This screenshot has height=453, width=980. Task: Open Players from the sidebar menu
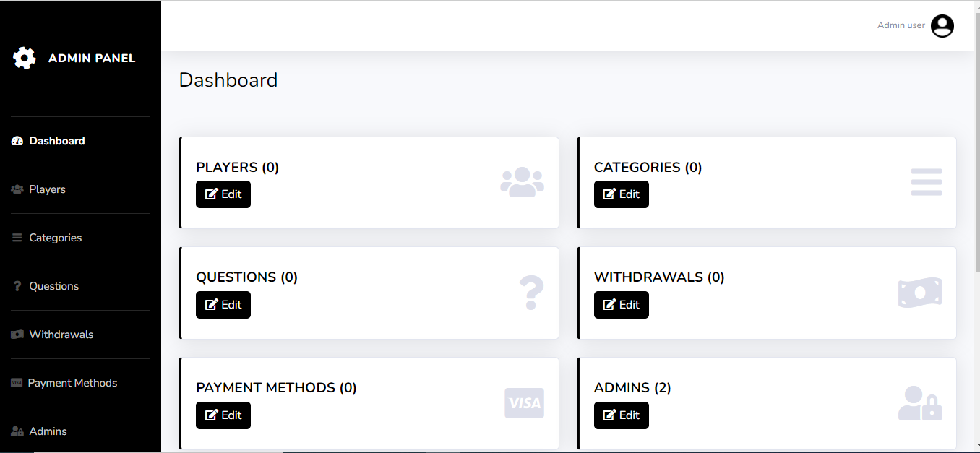47,189
